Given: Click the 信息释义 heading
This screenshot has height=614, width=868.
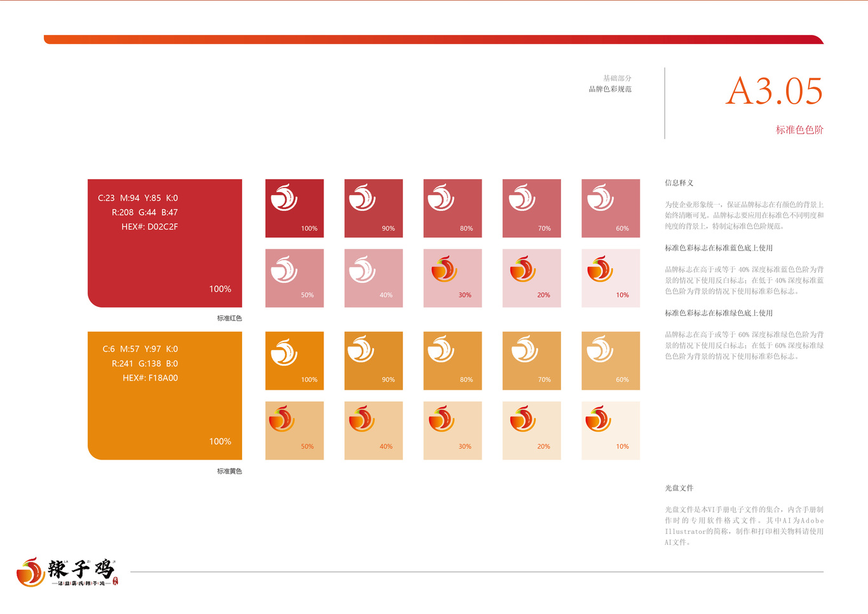Looking at the screenshot, I should point(679,182).
